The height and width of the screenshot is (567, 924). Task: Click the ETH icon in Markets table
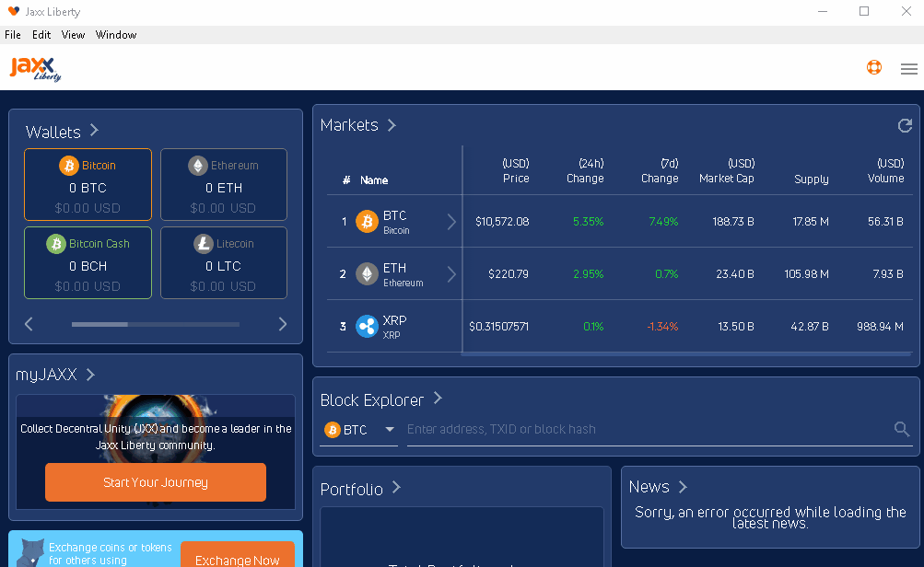point(368,274)
